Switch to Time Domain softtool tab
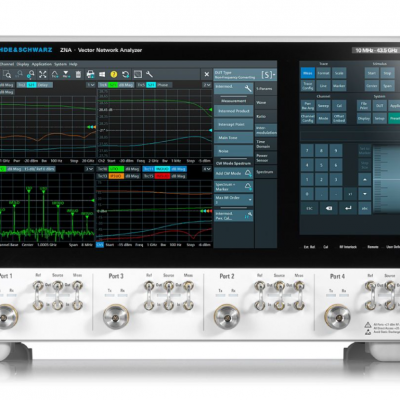 [x=265, y=144]
